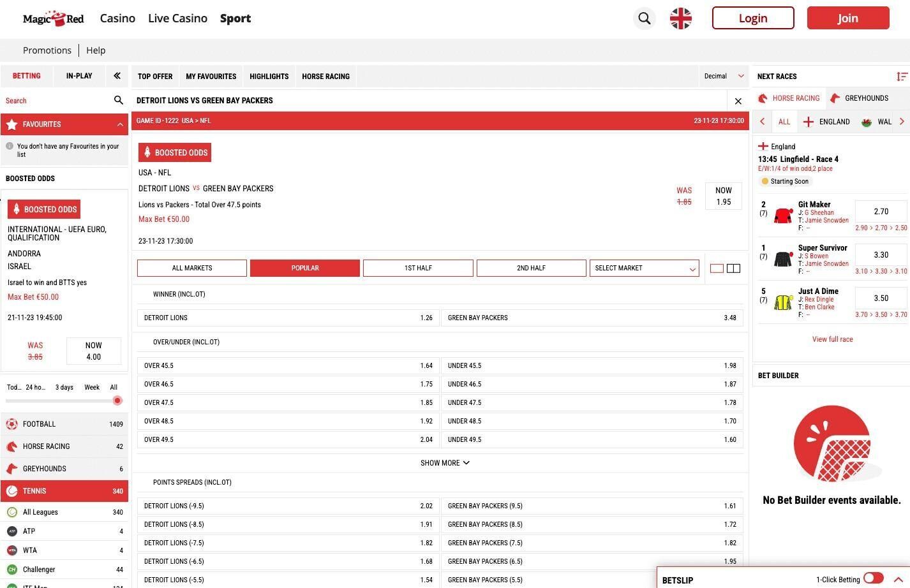
Task: Select Over 47.5 at odds 1.85
Action: click(288, 402)
